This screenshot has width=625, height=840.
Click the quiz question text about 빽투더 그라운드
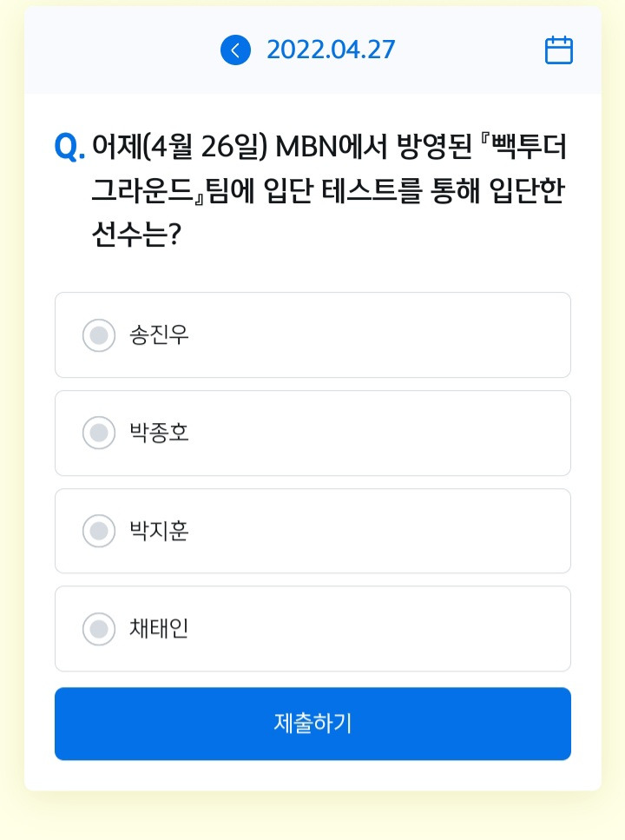click(x=329, y=190)
